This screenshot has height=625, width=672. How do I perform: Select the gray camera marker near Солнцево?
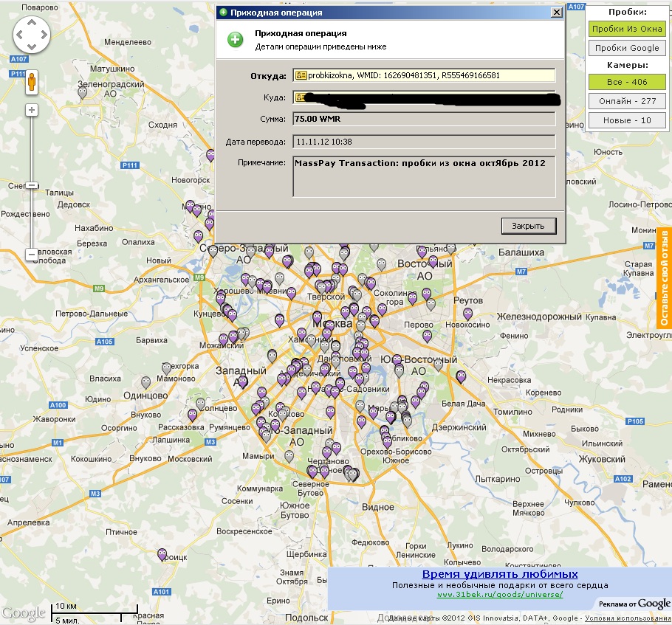coord(201,404)
